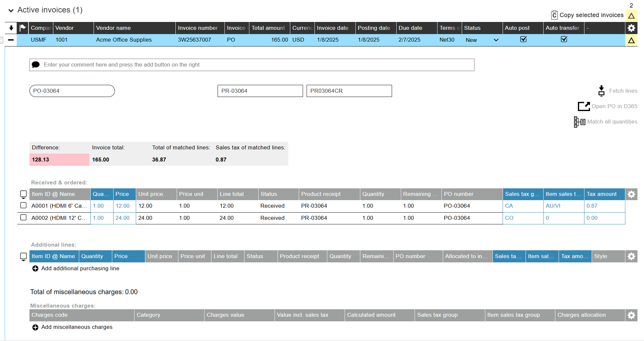Screen dimensions: 644x341
Task: Open the invoice grid settings gear
Action: coord(631,28)
